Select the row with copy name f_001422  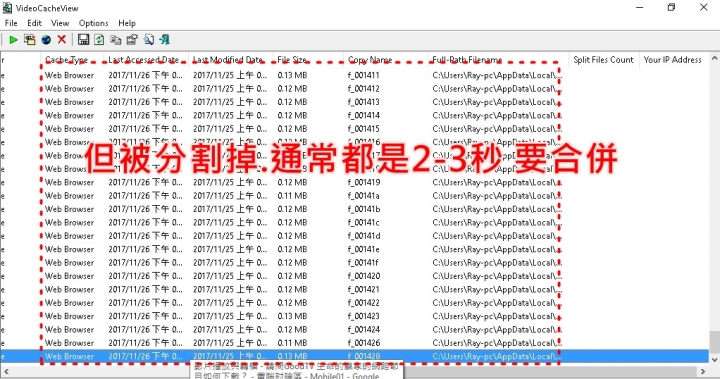(354, 303)
